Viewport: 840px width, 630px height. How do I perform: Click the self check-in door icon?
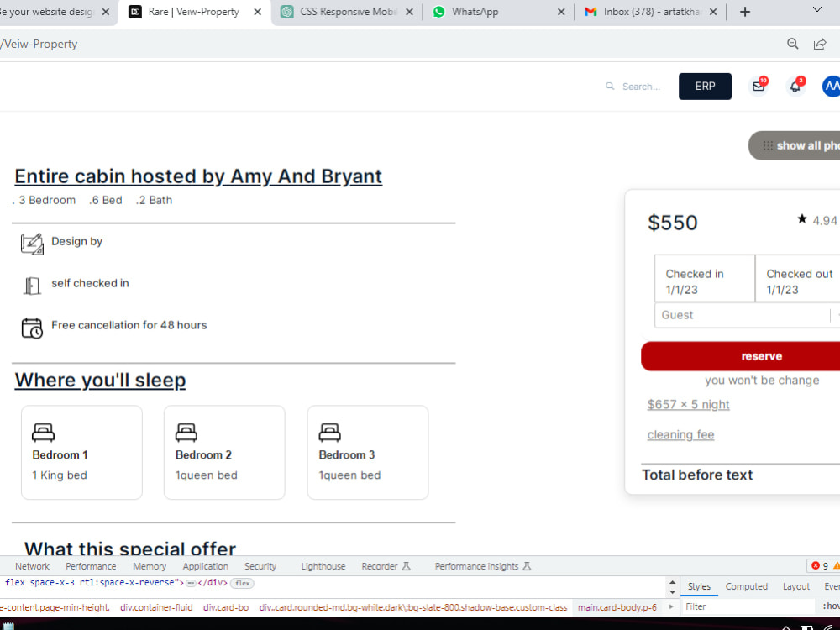[32, 286]
